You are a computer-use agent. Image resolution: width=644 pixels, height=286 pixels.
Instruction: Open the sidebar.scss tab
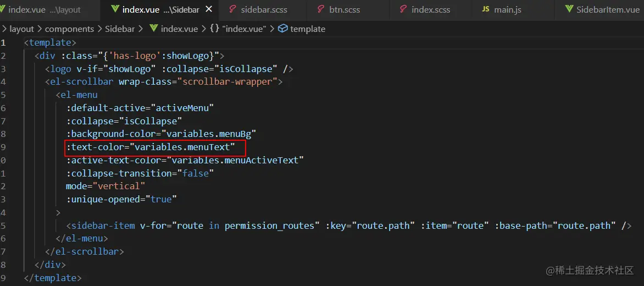(x=263, y=10)
